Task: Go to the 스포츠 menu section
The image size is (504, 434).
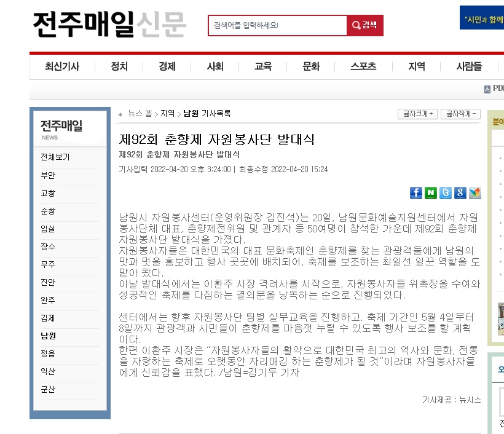Action: click(363, 66)
